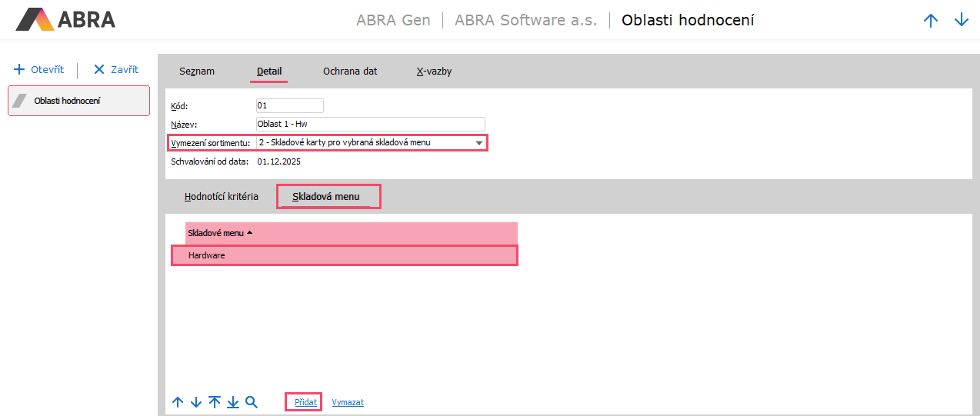This screenshot has width=980, height=416.
Task: Click into the Název input field
Action: click(370, 124)
